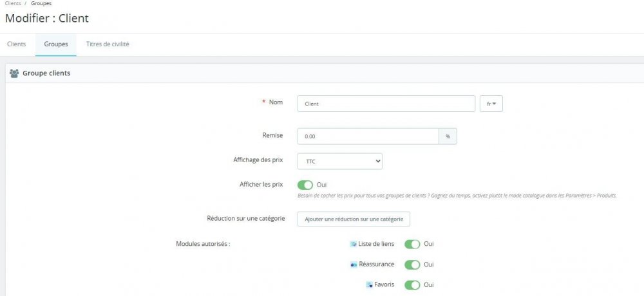This screenshot has height=296, width=644.
Task: Click the Affichage des prix label
Action: click(258, 160)
